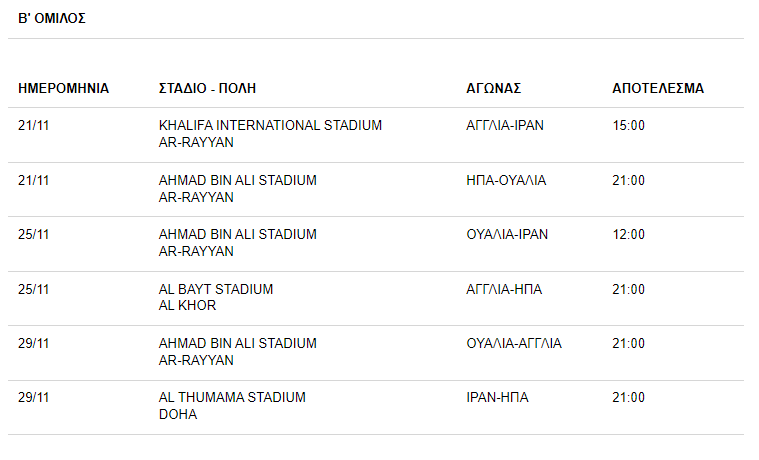Click Khalifa International Stadium text

click(270, 125)
